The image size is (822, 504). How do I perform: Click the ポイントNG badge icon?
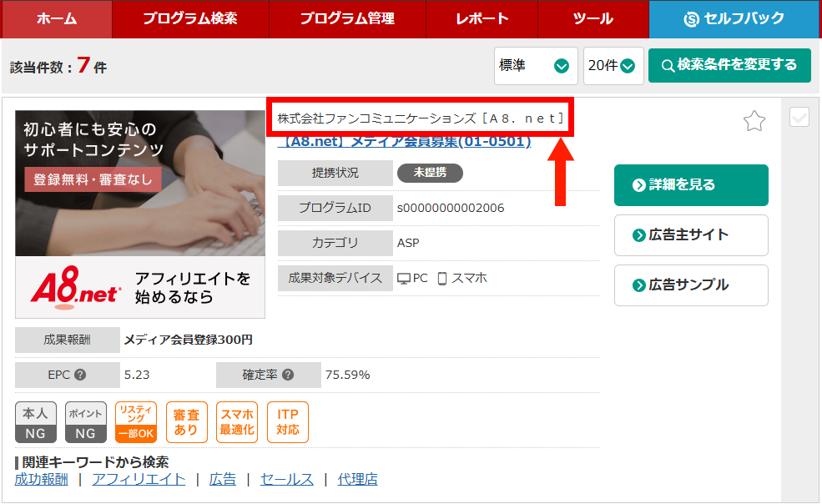pos(86,422)
